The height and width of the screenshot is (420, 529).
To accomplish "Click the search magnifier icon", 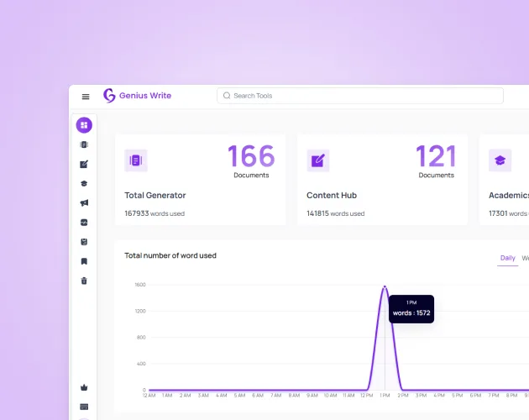I will point(227,96).
